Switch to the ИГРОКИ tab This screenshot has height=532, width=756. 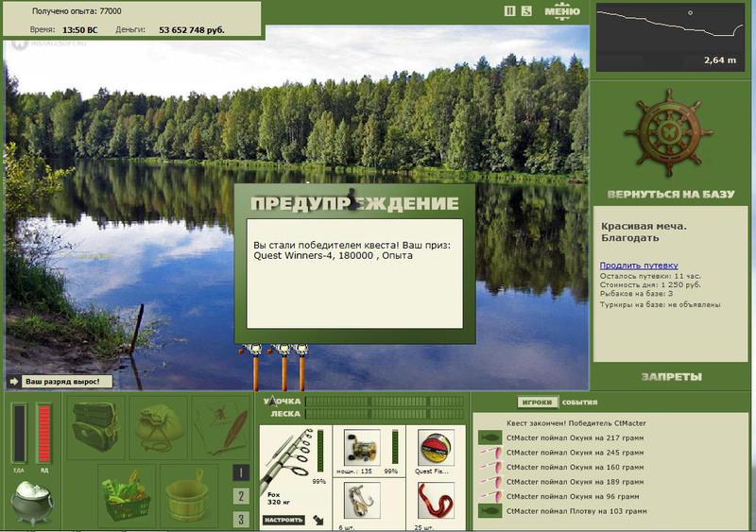(537, 402)
